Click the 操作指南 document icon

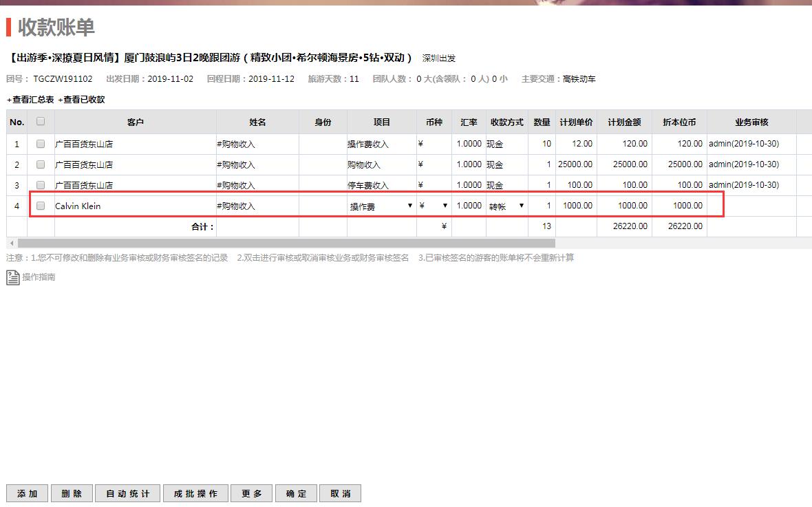(x=13, y=277)
